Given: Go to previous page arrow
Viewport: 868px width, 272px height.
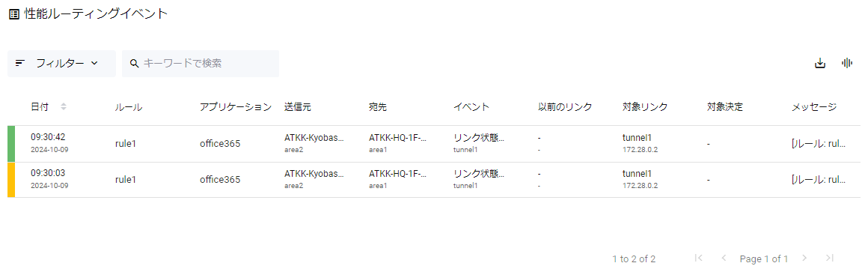Looking at the screenshot, I should pyautogui.click(x=724, y=259).
